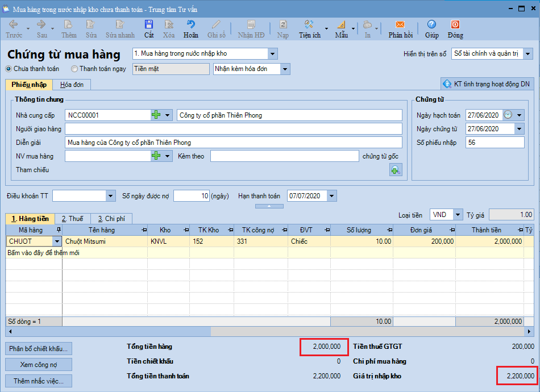The width and height of the screenshot is (540, 392).
Task: Open the Nhận kèm hóa đơn dropdown
Action: (x=285, y=69)
